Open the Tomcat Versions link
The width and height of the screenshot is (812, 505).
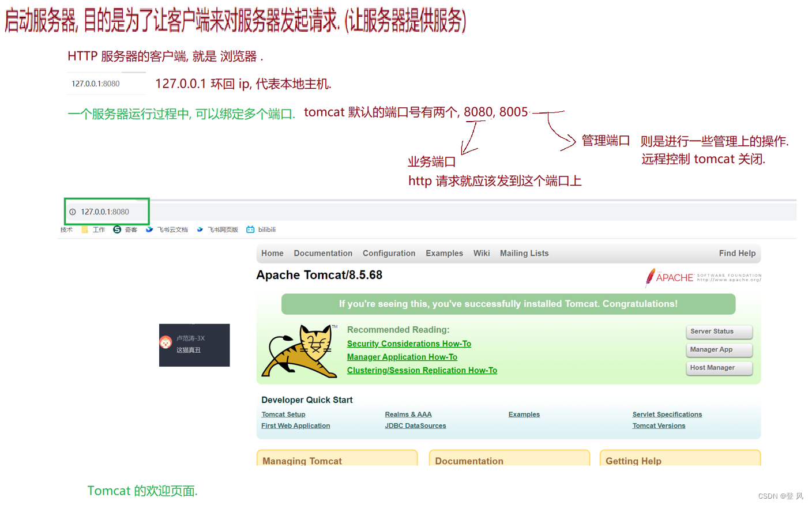[659, 426]
